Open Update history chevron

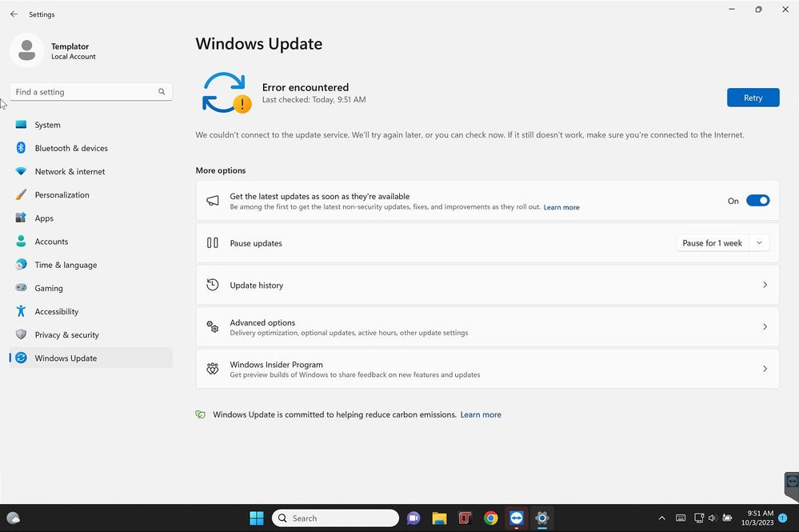point(765,285)
